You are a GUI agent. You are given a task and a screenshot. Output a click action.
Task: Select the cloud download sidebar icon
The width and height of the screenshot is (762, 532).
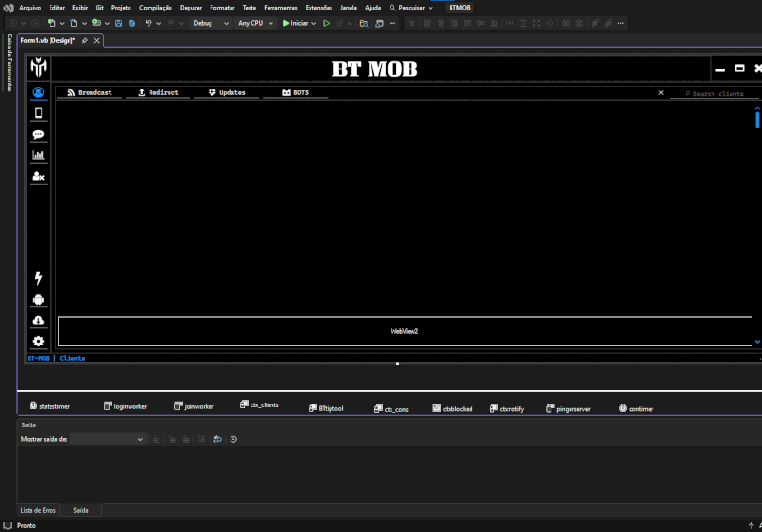point(38,321)
